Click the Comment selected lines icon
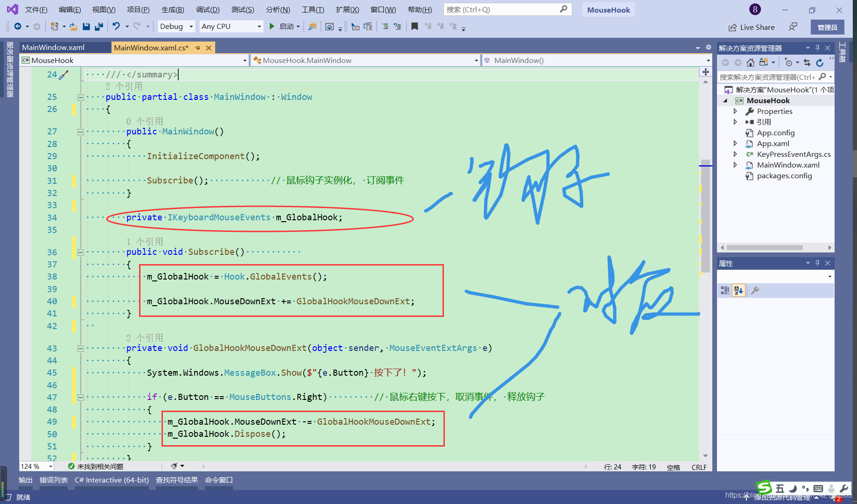The height and width of the screenshot is (504, 857). (x=385, y=27)
